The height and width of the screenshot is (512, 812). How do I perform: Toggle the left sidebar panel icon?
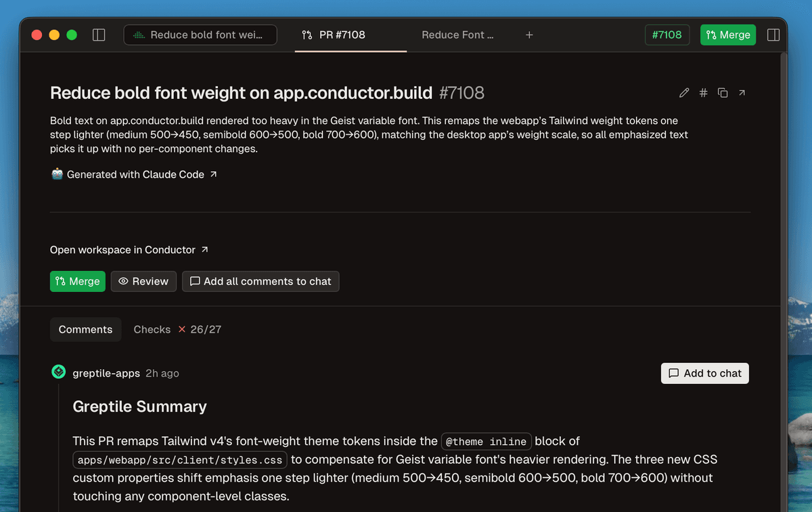pos(99,35)
